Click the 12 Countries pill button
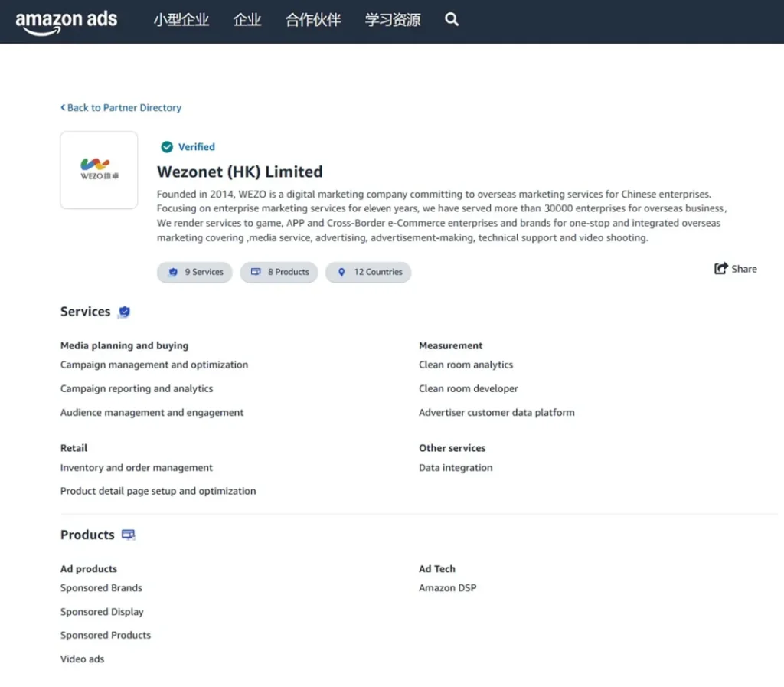The height and width of the screenshot is (687, 784). [x=368, y=272]
